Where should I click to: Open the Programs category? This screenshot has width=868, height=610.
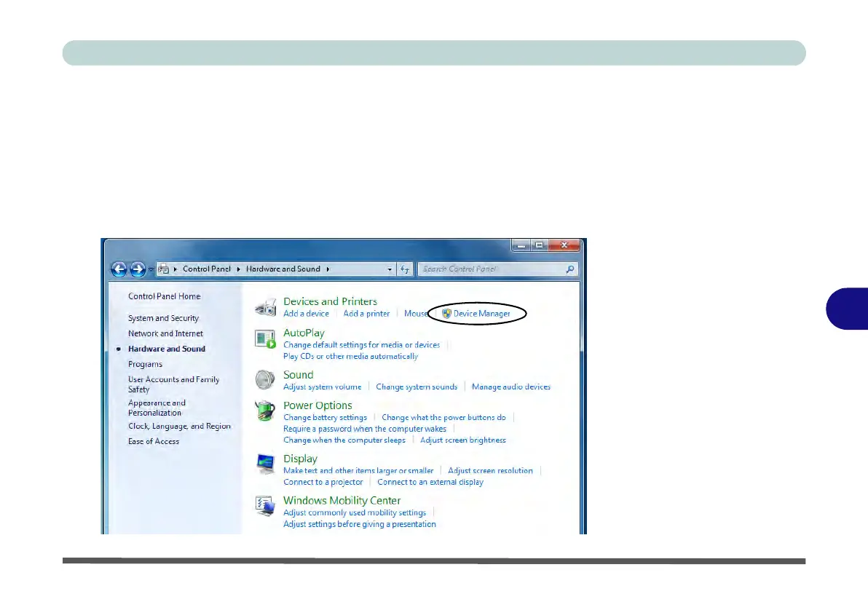(x=145, y=364)
